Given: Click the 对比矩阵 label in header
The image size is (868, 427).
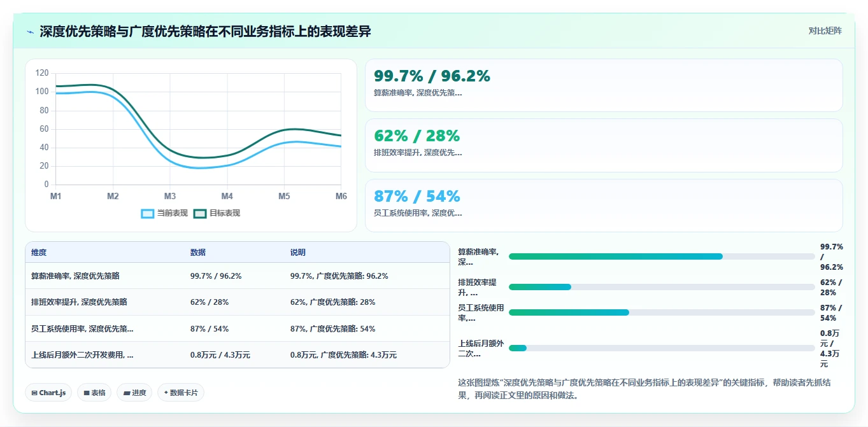Looking at the screenshot, I should 825,31.
